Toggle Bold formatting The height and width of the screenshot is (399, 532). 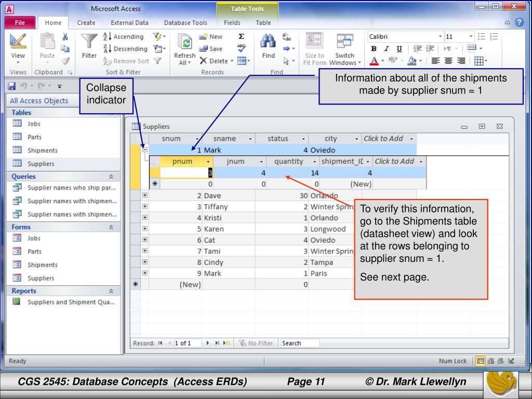374,49
